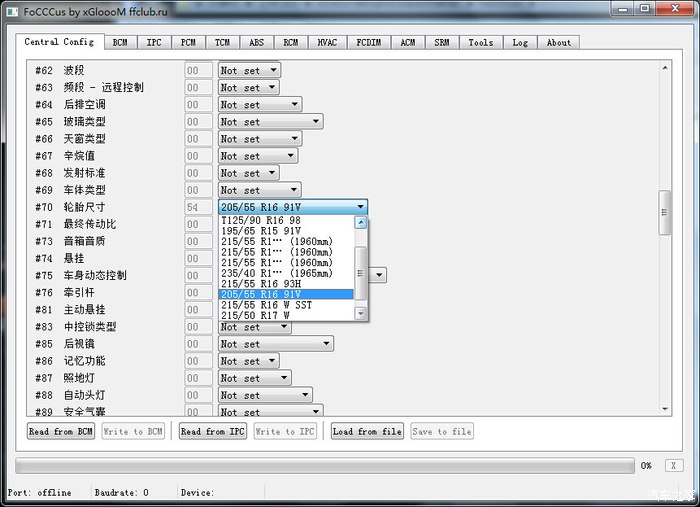Viewport: 700px width, 507px height.
Task: Click the FoCCCus app icon in title bar
Action: pyautogui.click(x=10, y=9)
